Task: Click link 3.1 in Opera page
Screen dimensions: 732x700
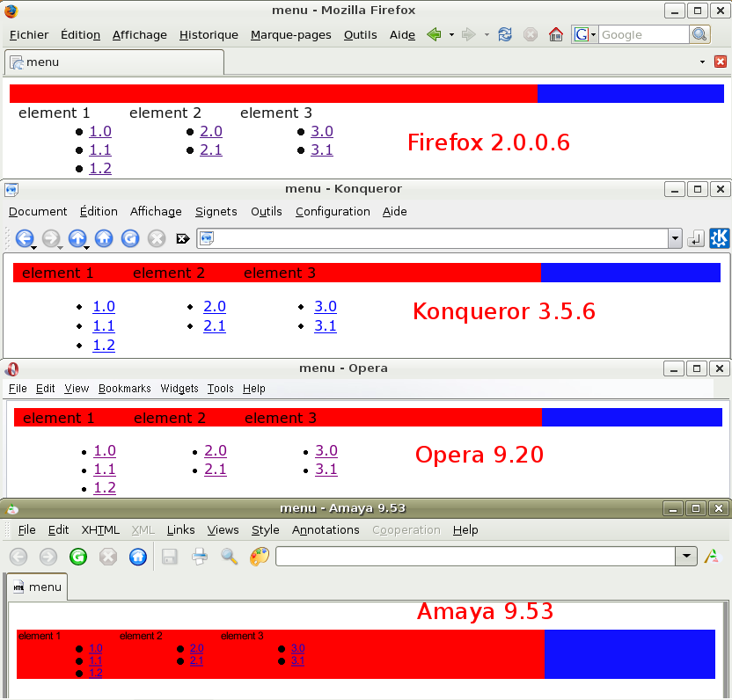Action: pyautogui.click(x=326, y=470)
